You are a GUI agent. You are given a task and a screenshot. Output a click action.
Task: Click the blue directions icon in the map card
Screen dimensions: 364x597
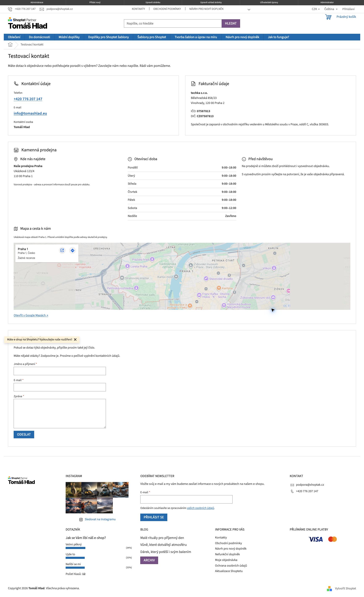pyautogui.click(x=73, y=250)
